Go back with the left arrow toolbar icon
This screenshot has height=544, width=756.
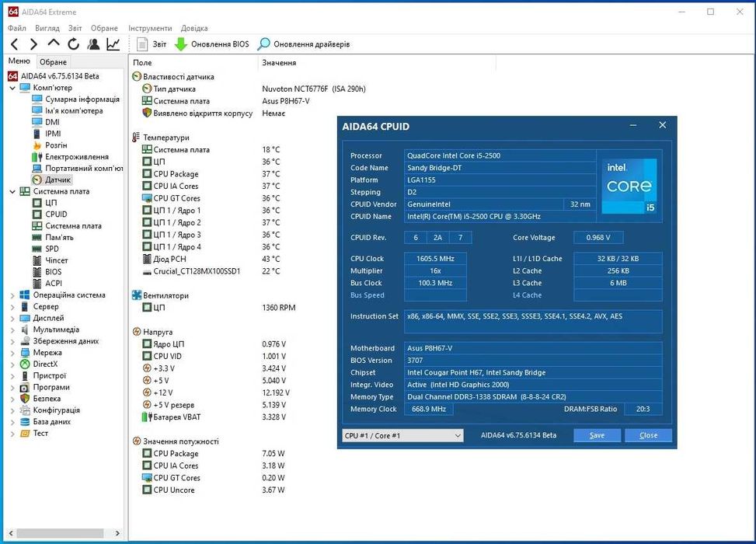[x=15, y=44]
